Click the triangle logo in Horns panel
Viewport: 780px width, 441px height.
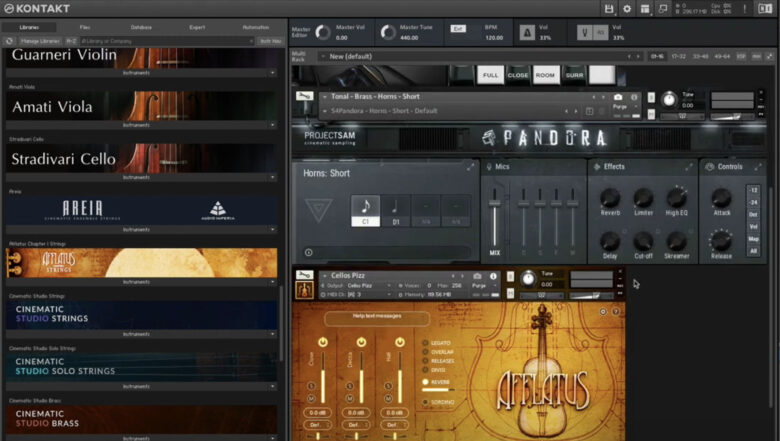coord(318,210)
